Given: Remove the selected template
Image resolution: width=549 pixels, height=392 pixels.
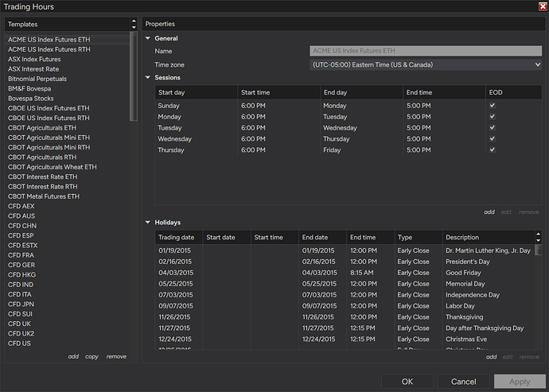Looking at the screenshot, I should pyautogui.click(x=116, y=357).
